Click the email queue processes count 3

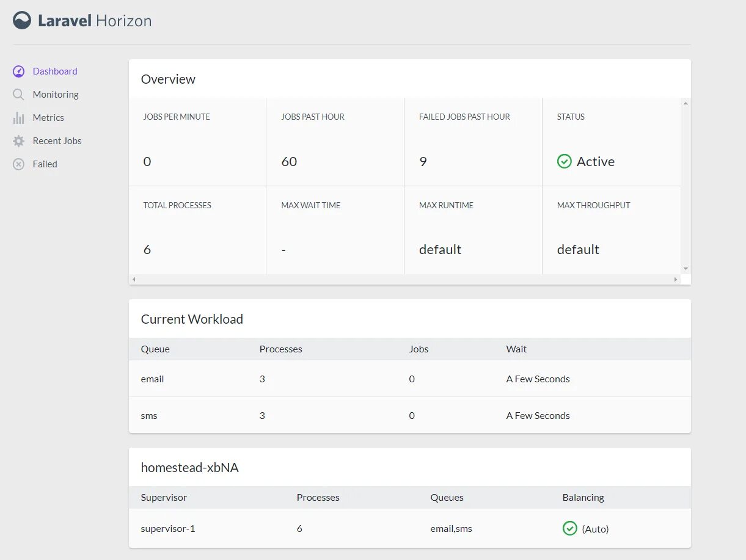pos(262,379)
